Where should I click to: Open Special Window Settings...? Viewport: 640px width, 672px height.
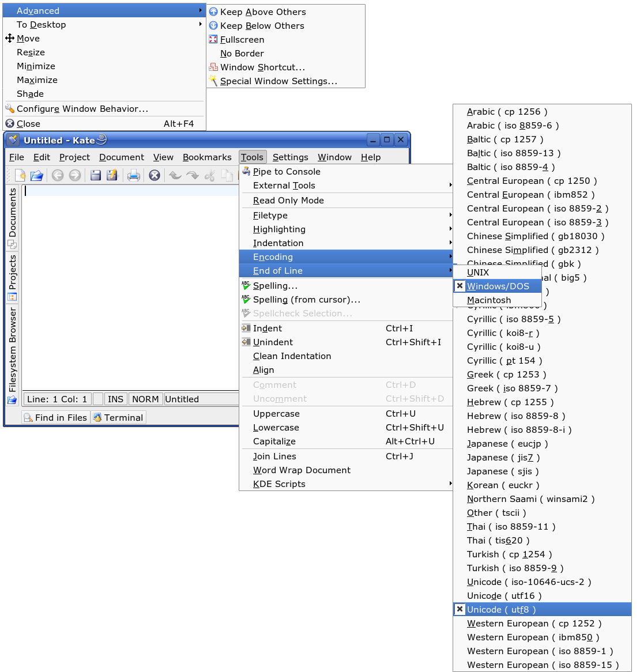coord(285,81)
